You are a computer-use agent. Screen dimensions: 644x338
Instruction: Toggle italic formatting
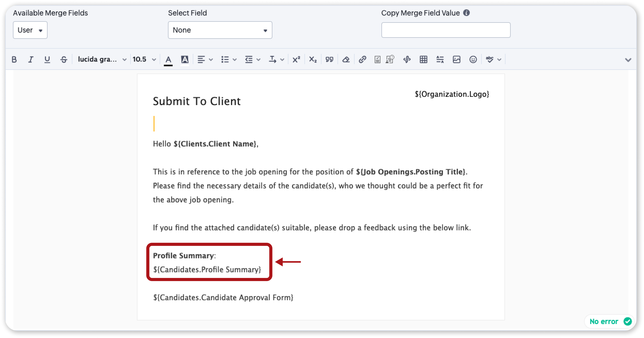[x=31, y=60]
